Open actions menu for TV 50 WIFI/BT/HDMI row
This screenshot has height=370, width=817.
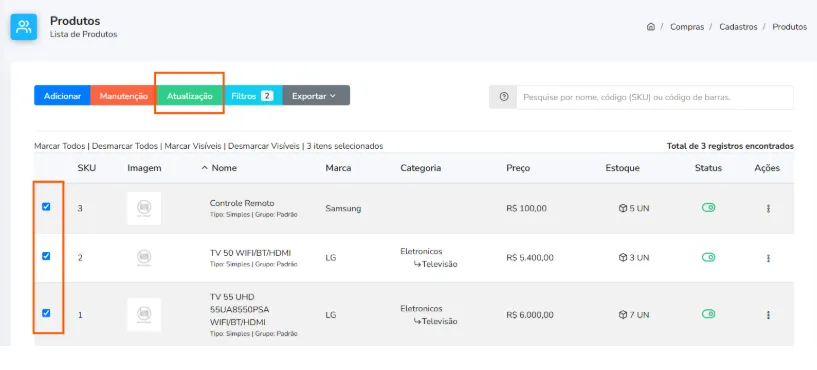pos(768,258)
